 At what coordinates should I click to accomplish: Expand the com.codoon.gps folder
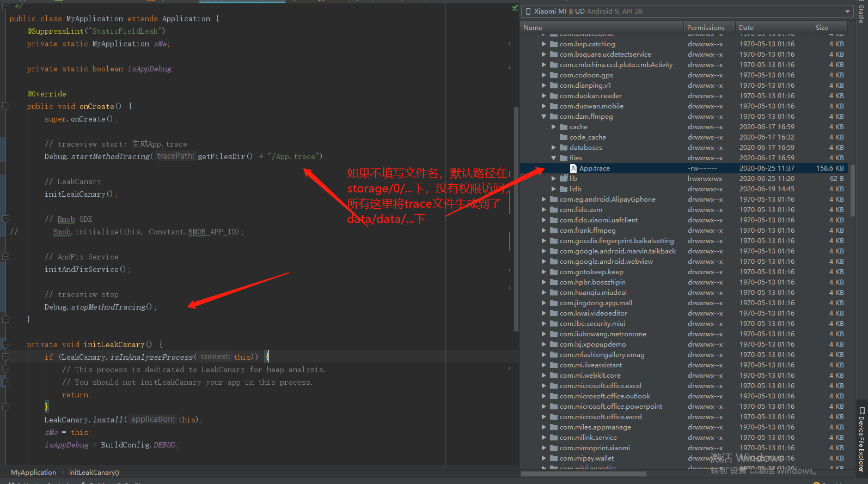point(543,75)
